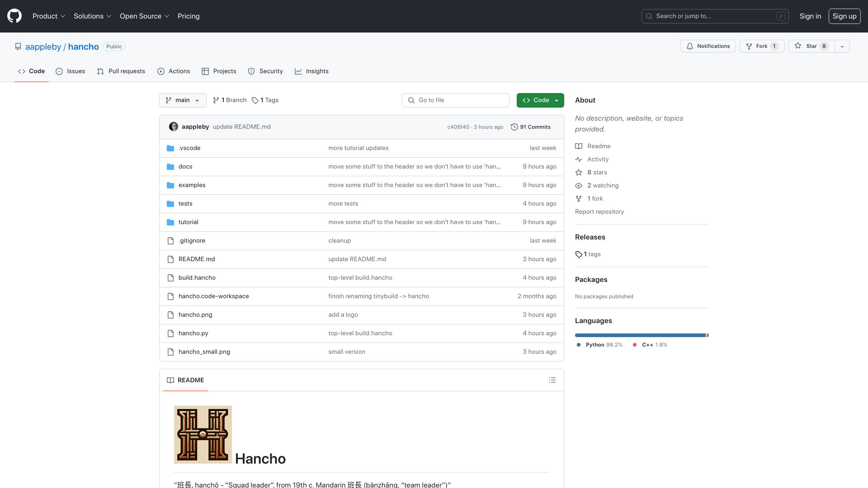The height and width of the screenshot is (488, 868).
Task: Click the README outline list icon
Action: coord(552,380)
